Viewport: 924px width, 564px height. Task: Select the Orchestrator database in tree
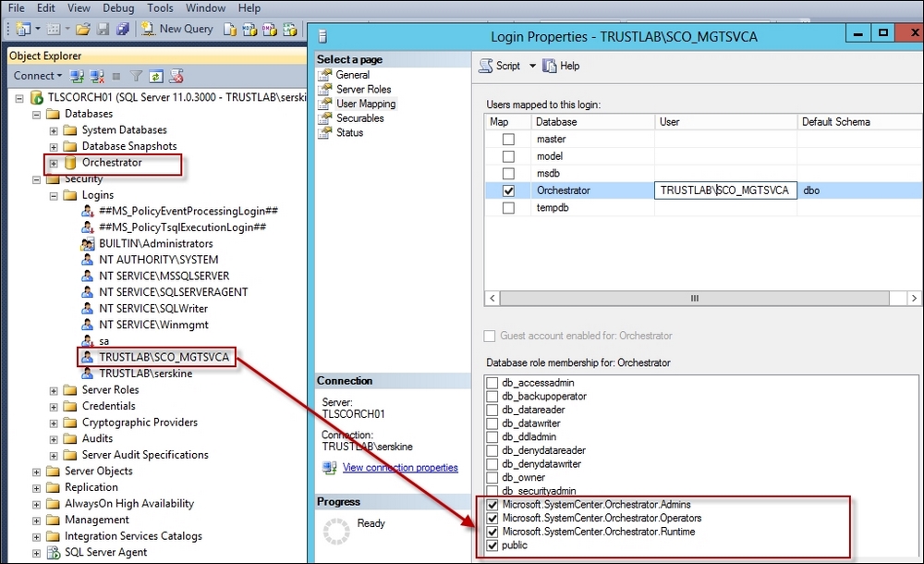pyautogui.click(x=112, y=162)
